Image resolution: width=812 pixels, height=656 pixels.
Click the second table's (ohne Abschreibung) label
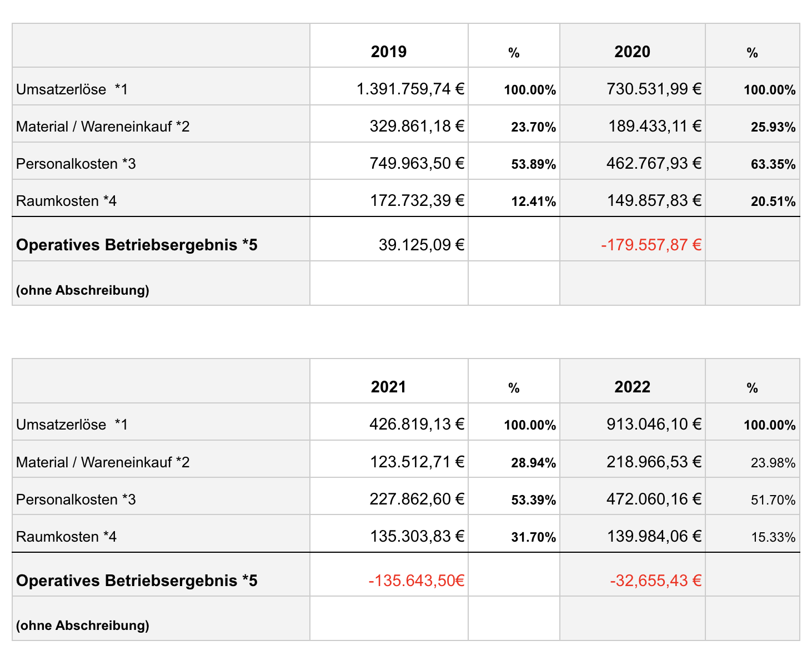pyautogui.click(x=83, y=625)
